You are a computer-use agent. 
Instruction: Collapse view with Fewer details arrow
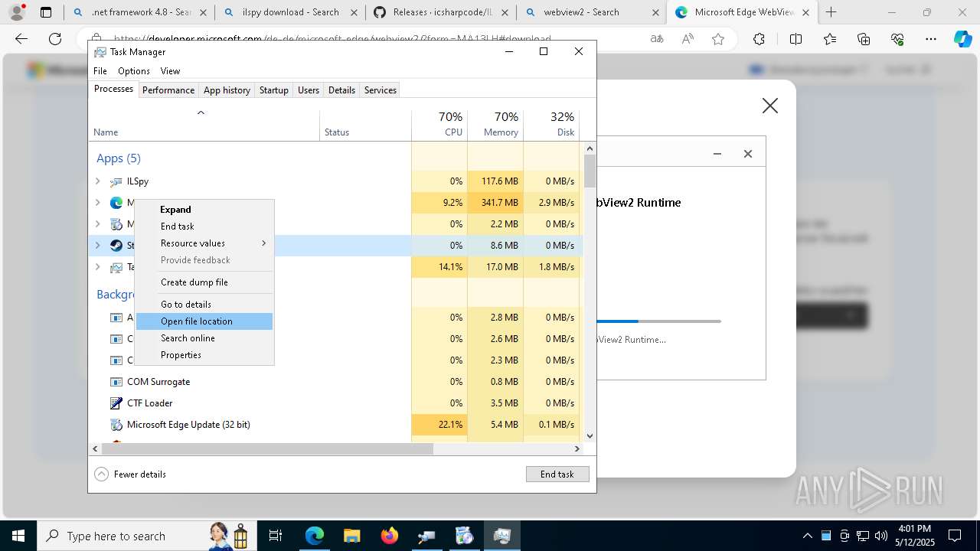coord(101,474)
